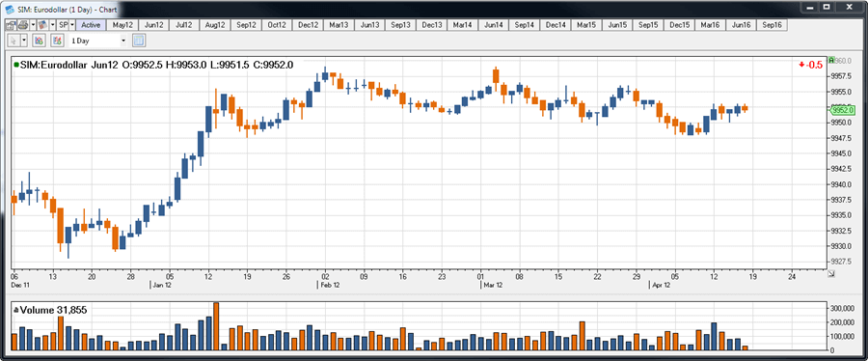This screenshot has height=361, width=868.
Task: Select the Sep13 contract tab
Action: click(401, 25)
